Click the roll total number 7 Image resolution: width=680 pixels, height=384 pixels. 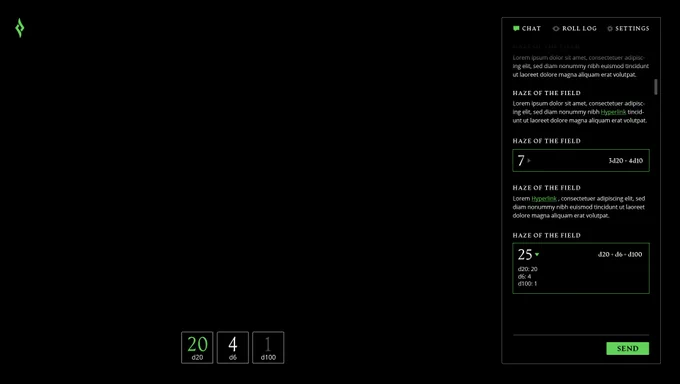pos(521,161)
